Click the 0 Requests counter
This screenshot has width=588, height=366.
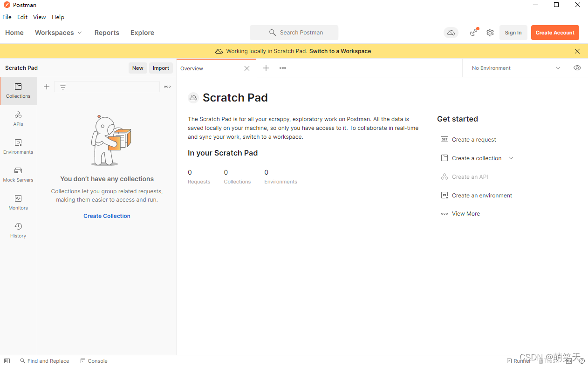[x=199, y=176]
